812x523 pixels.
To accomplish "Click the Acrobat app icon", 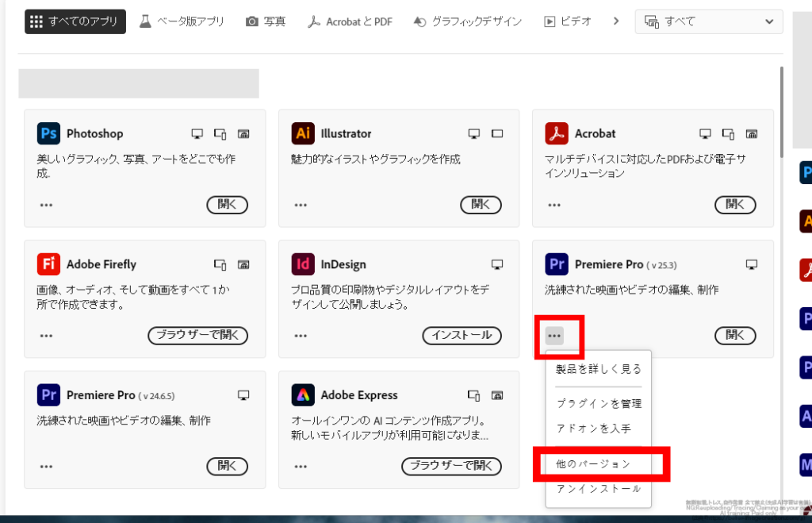I will (x=557, y=133).
